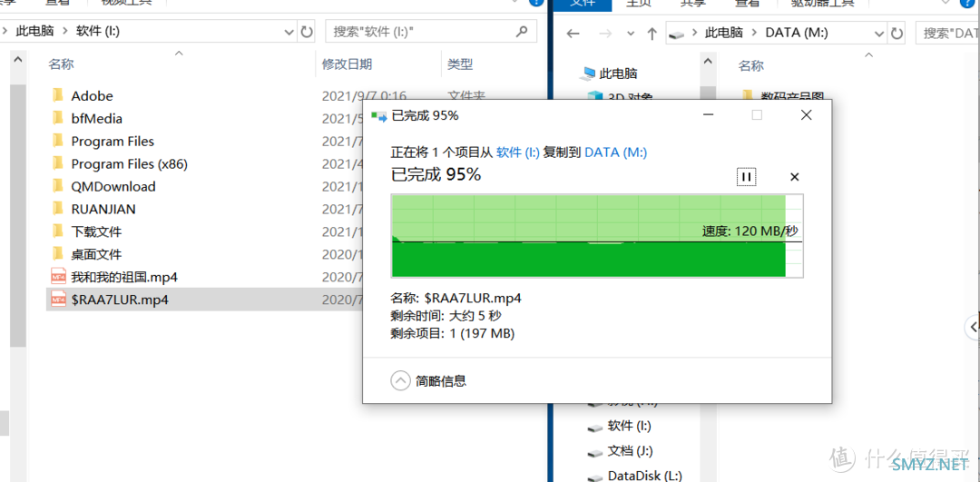Pause the file copy operation
This screenshot has height=482, width=980.
pyautogui.click(x=746, y=177)
